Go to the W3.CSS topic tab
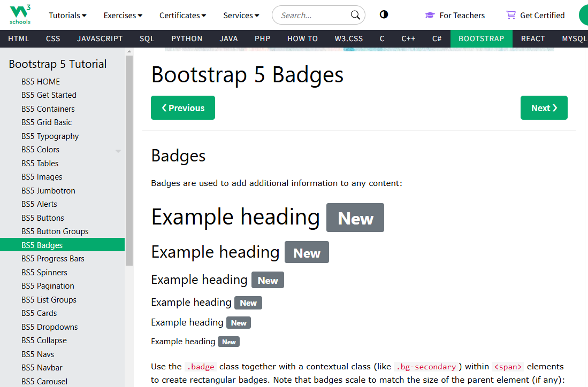Screen dimensions: 588x387 [349, 38]
